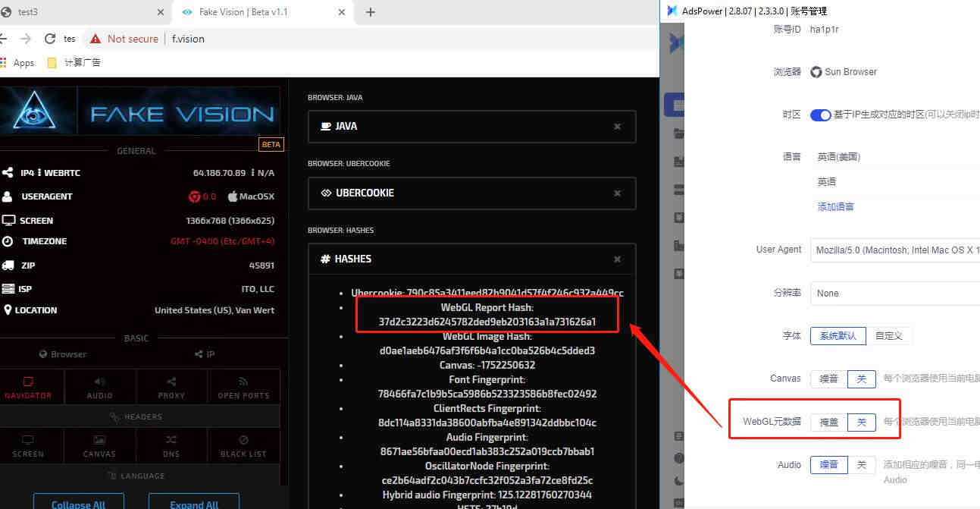Viewport: 980px width, 509px height.
Task: Close the JAVA panel
Action: [617, 127]
